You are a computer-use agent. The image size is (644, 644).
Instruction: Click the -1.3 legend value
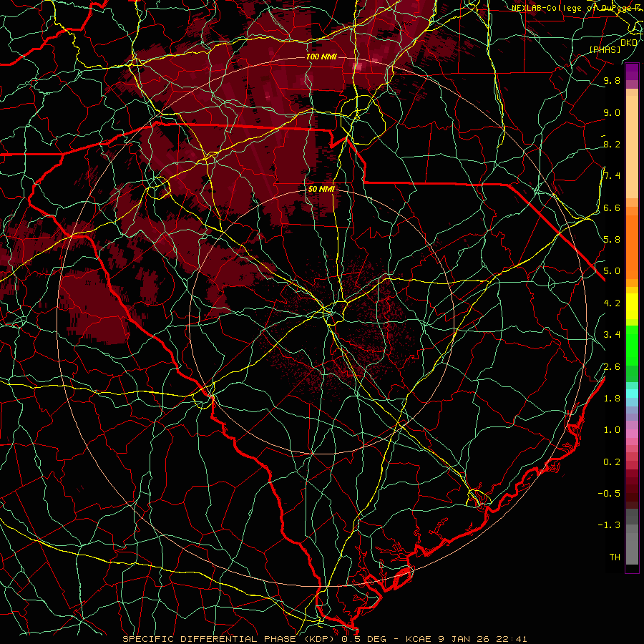(609, 525)
